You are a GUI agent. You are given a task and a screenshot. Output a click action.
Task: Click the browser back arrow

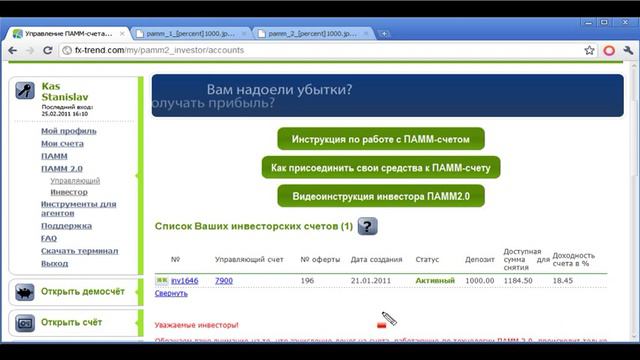click(x=13, y=50)
